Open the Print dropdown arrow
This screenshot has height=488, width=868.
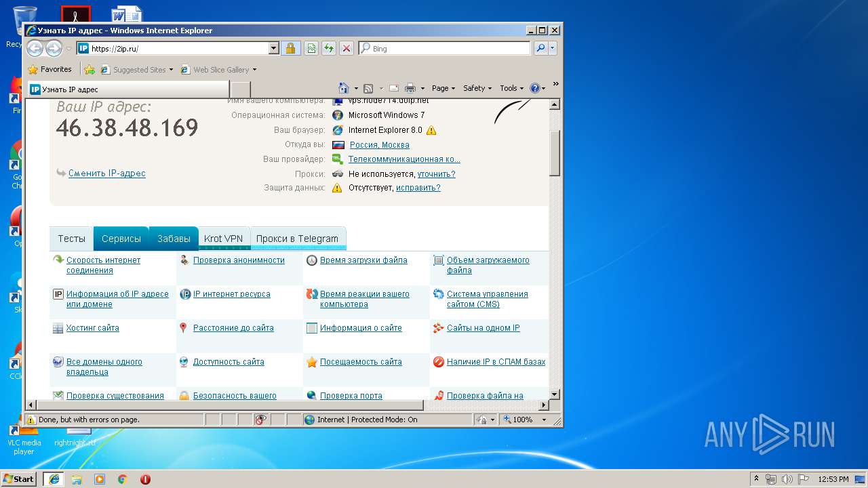pos(422,88)
